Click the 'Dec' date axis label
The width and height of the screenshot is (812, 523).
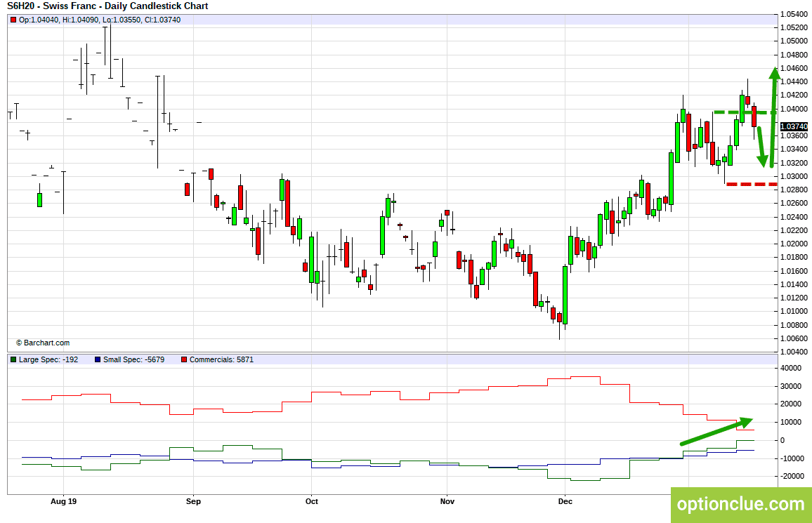565,501
